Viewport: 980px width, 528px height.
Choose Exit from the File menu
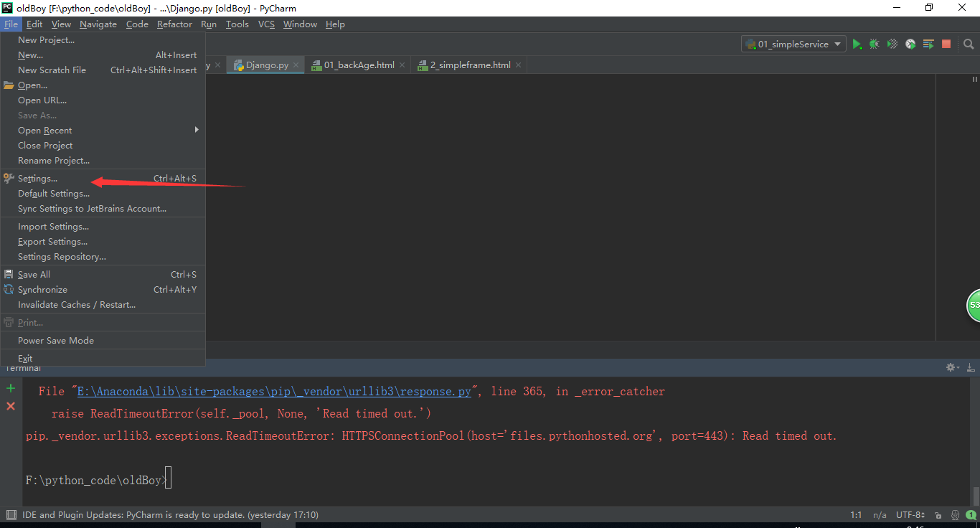point(103,359)
